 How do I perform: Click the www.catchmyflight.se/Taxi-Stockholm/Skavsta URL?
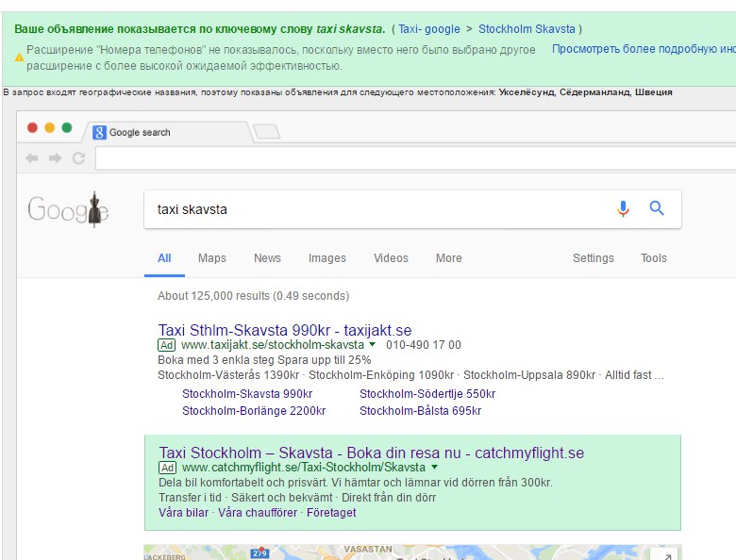pos(304,468)
